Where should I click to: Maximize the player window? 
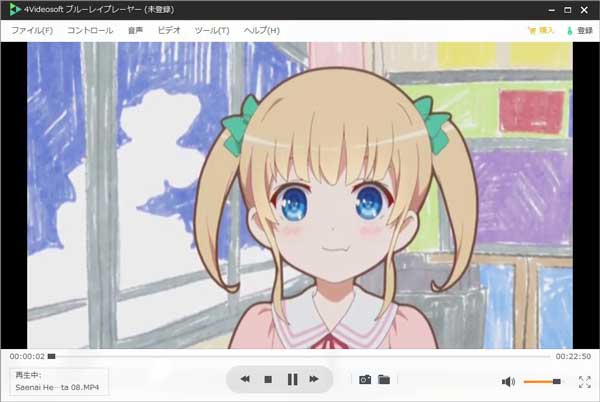(568, 10)
